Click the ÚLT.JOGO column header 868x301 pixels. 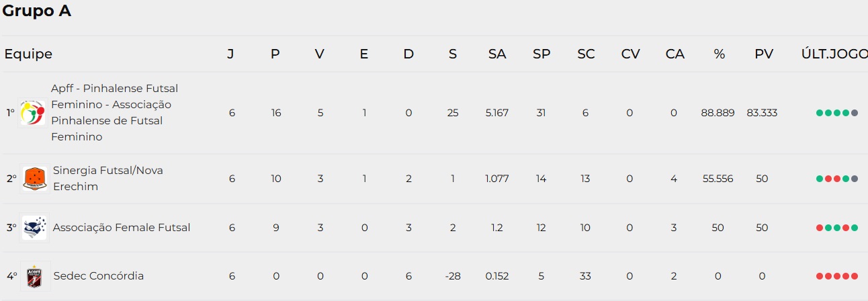(x=834, y=54)
